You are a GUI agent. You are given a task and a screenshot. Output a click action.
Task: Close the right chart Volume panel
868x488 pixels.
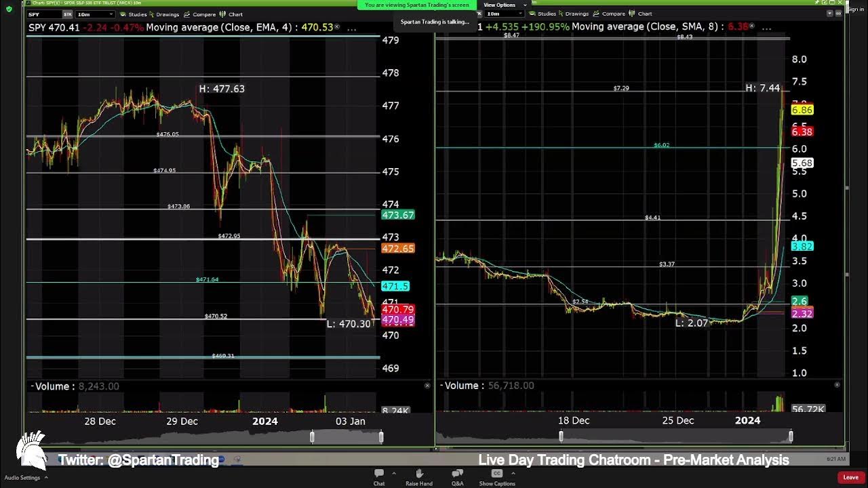pyautogui.click(x=837, y=385)
